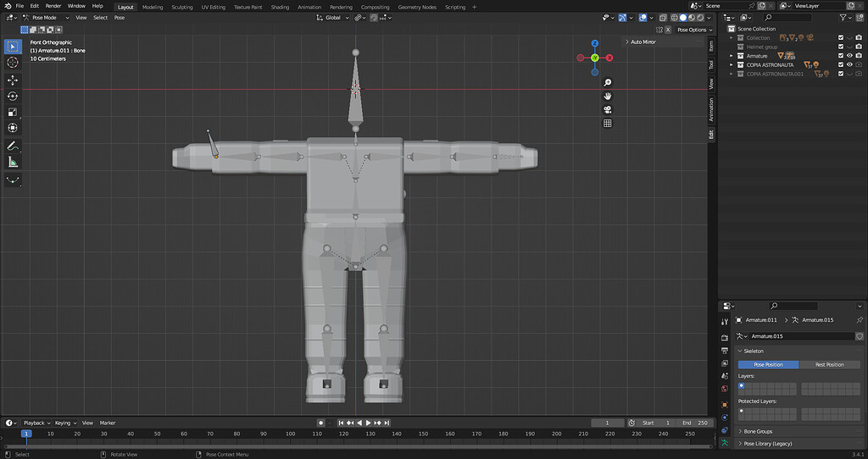Switch to orthographic/perspective grid gizmo
The height and width of the screenshot is (459, 868).
608,123
